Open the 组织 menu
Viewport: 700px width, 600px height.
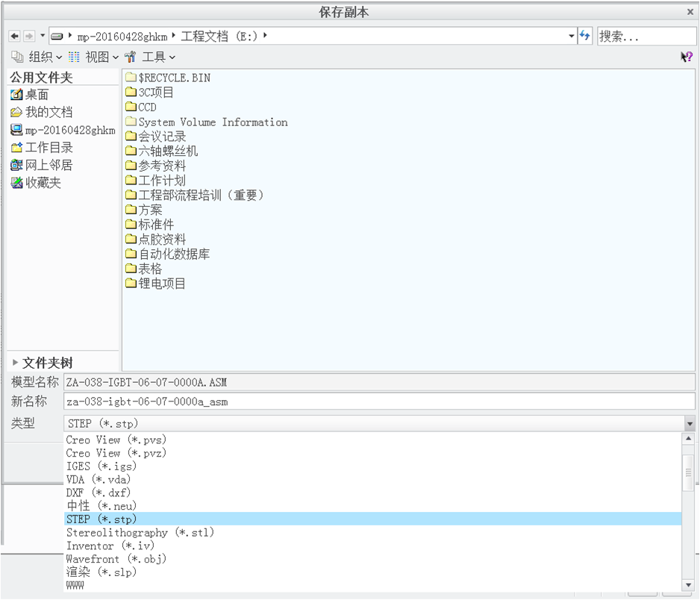pyautogui.click(x=37, y=57)
